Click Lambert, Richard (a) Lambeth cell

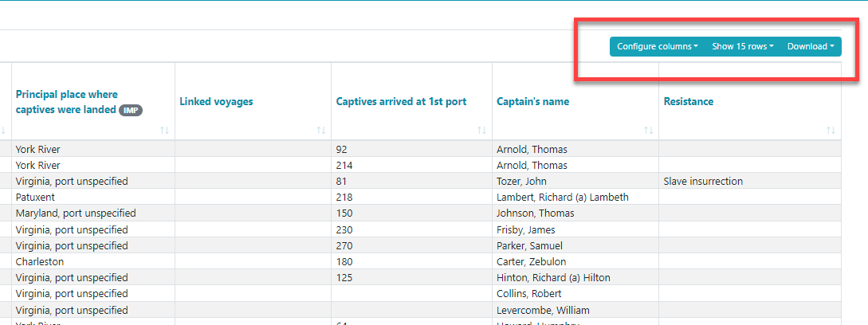coord(563,198)
